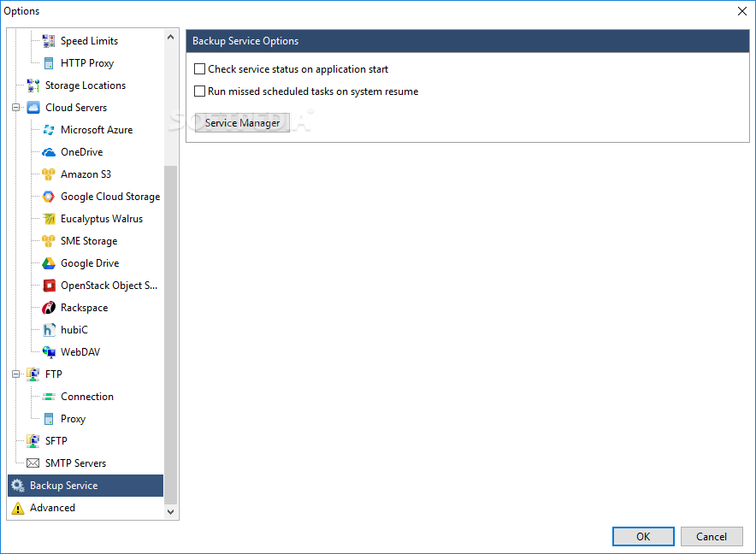Confirm settings with OK button
756x554 pixels.
point(643,537)
